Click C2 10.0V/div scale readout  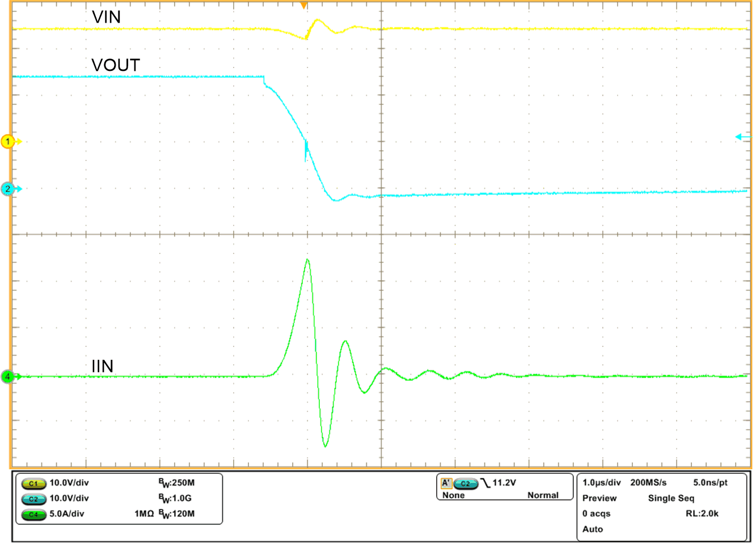coord(69,498)
